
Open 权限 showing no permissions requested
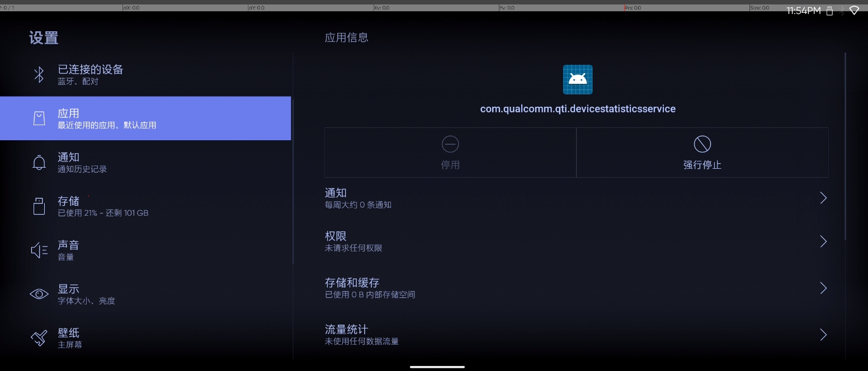point(577,241)
